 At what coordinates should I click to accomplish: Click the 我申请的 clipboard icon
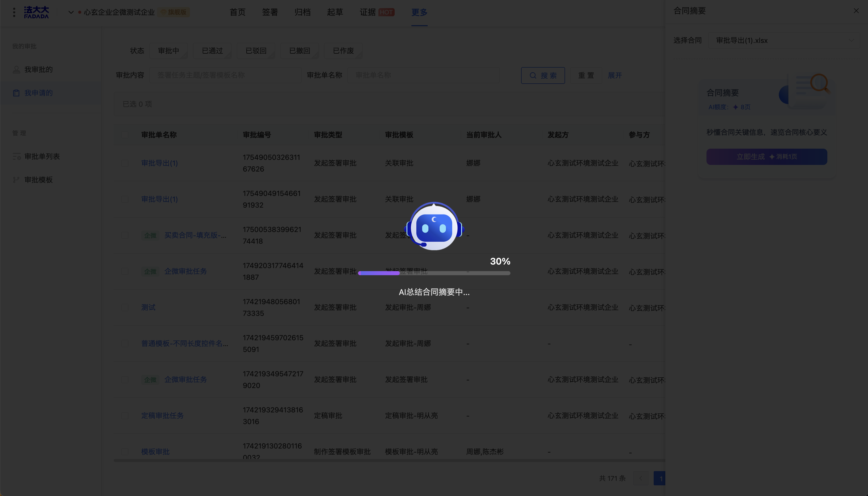16,93
